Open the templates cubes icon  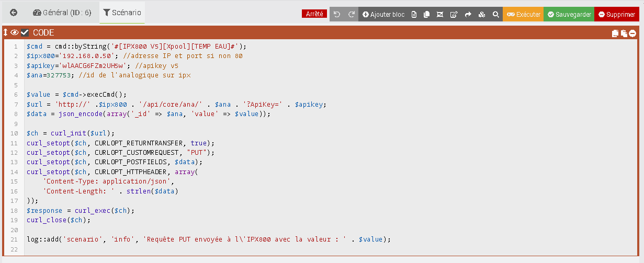pyautogui.click(x=482, y=15)
